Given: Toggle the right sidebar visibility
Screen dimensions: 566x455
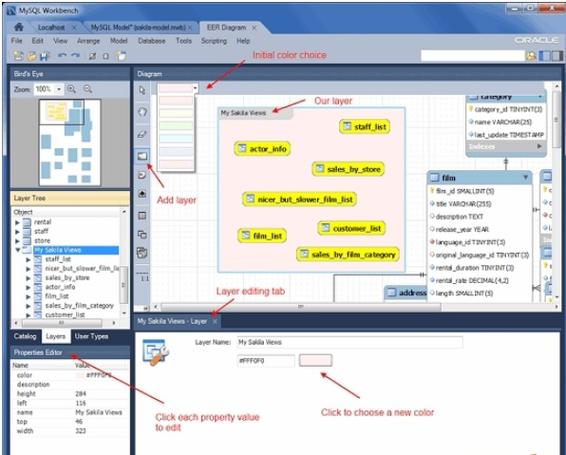Looking at the screenshot, I should [556, 56].
